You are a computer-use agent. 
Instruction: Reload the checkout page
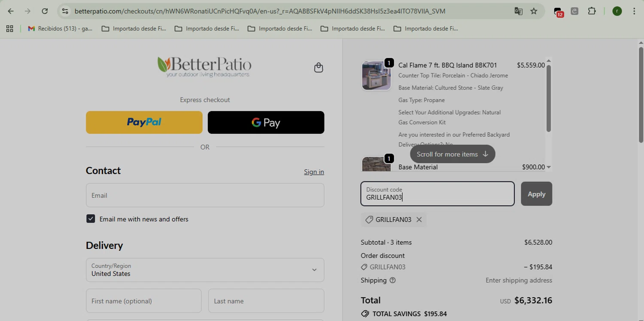click(45, 11)
